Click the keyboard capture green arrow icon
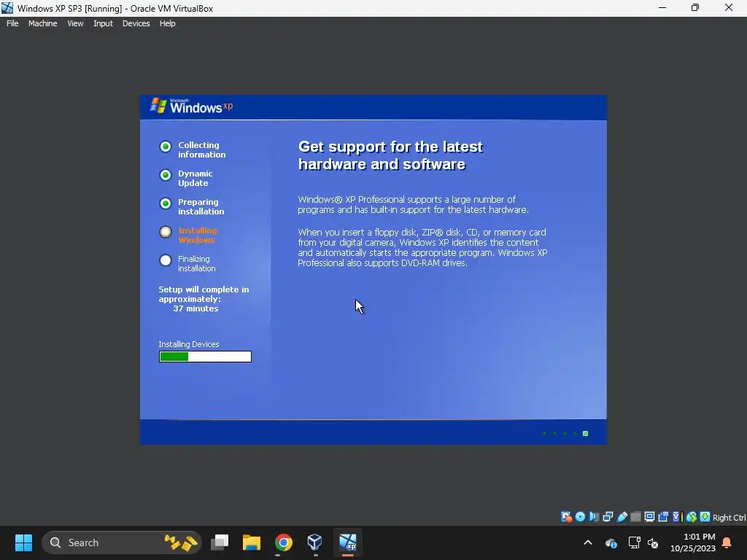Screen dimensions: 747x560 [x=705, y=517]
